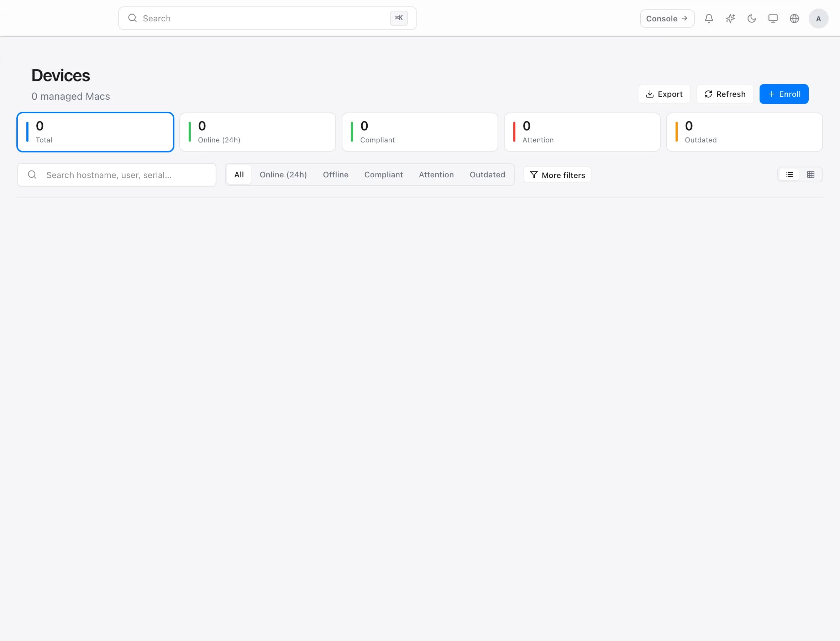
Task: Click the Attention stat card
Action: click(x=582, y=132)
